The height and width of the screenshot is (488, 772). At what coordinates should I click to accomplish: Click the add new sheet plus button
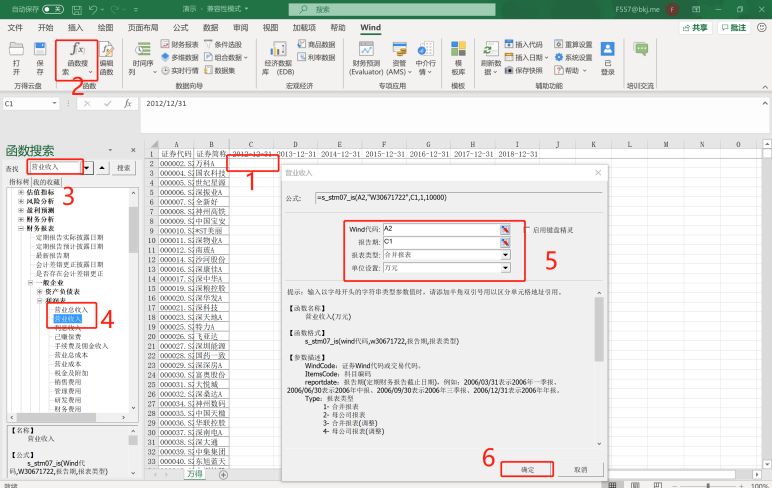[223, 475]
